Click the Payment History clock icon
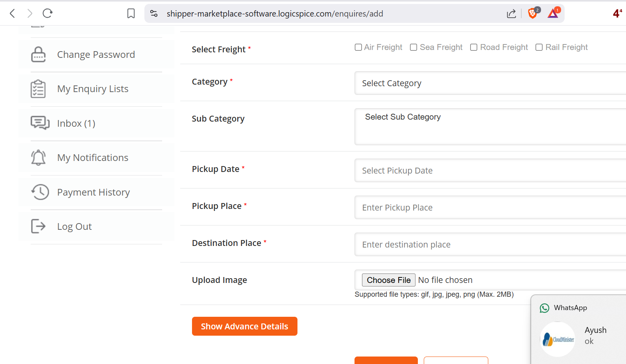 tap(40, 192)
